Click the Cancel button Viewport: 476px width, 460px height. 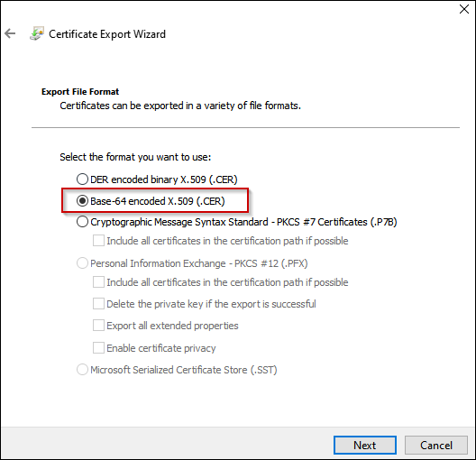(436, 446)
